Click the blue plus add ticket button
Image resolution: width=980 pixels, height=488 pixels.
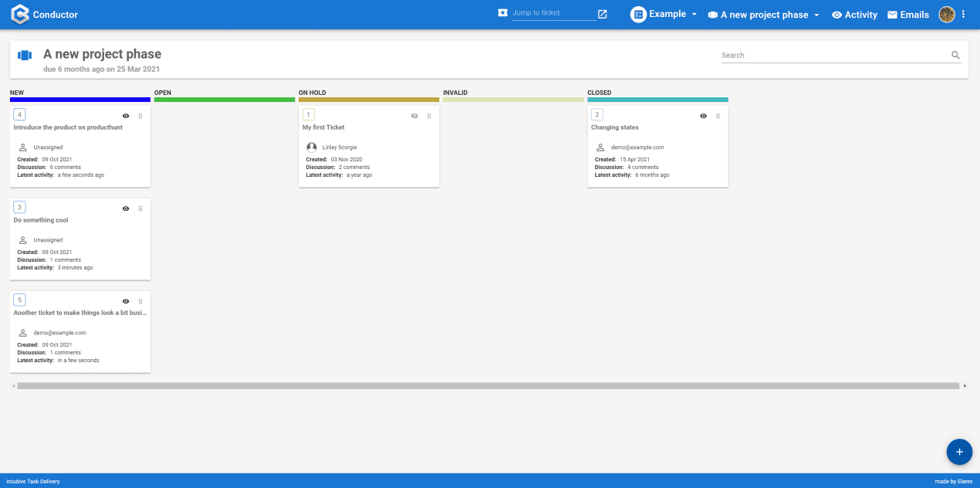(x=959, y=452)
